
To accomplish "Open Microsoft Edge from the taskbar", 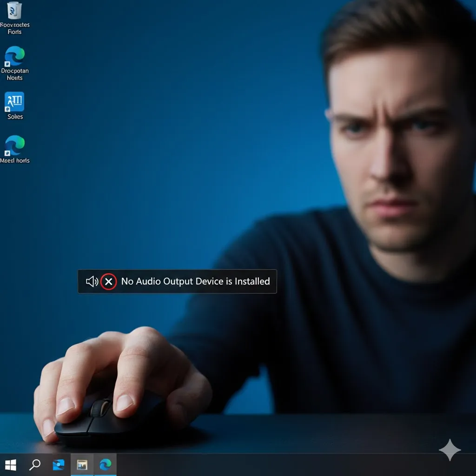I will point(106,464).
